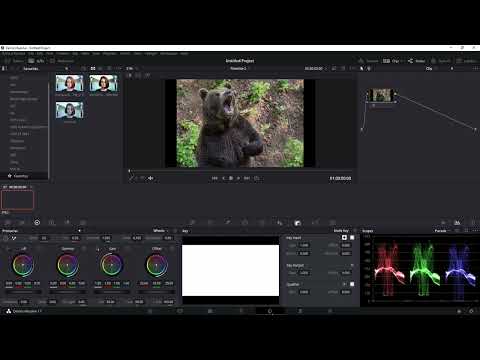The height and width of the screenshot is (360, 480).
Task: Open the 3D stereoscopic palette
Action: [x=332, y=222]
